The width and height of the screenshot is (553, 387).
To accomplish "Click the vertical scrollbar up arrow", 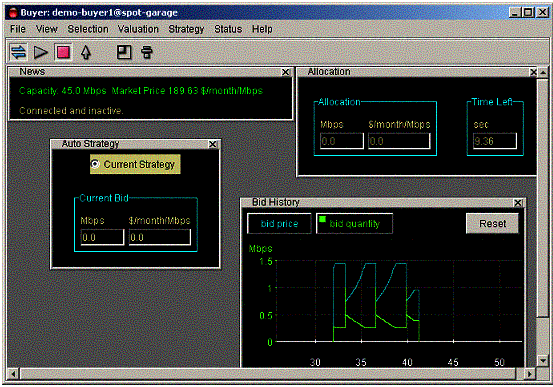I will tap(543, 73).
